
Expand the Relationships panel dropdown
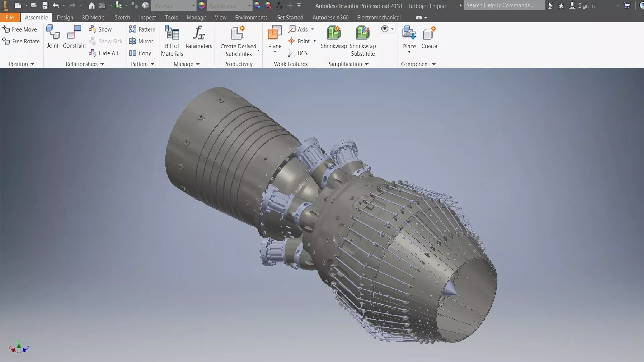click(x=102, y=64)
